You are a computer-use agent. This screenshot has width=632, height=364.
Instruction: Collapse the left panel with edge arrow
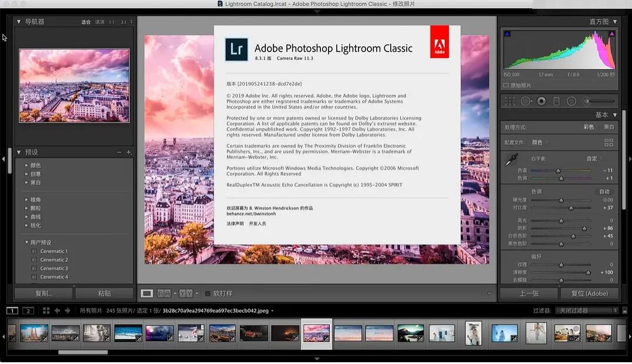(3, 159)
